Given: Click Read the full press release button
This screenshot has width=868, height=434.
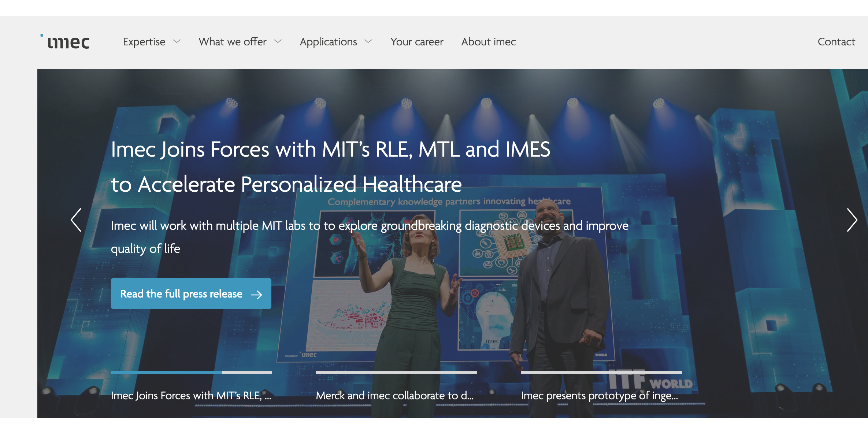Looking at the screenshot, I should [x=191, y=293].
